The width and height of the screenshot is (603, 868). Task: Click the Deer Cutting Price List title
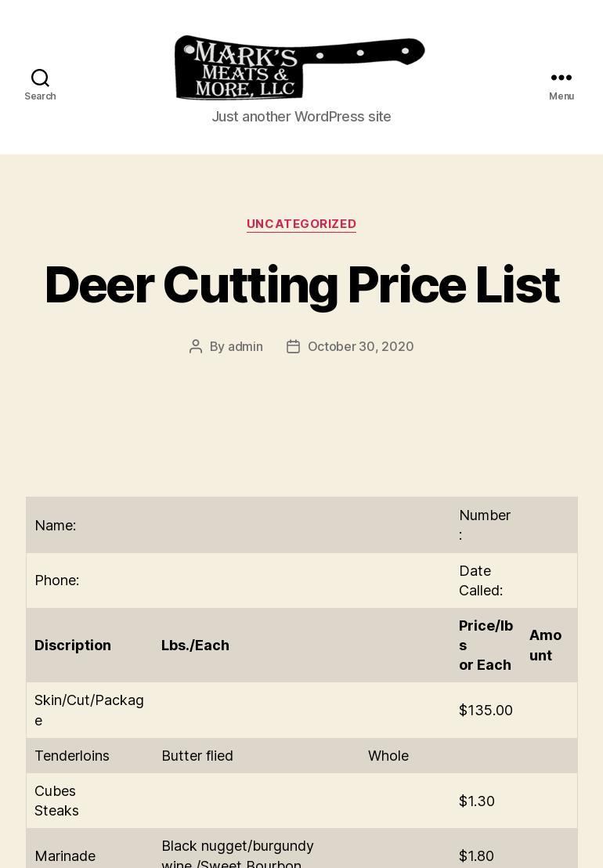pos(301,285)
